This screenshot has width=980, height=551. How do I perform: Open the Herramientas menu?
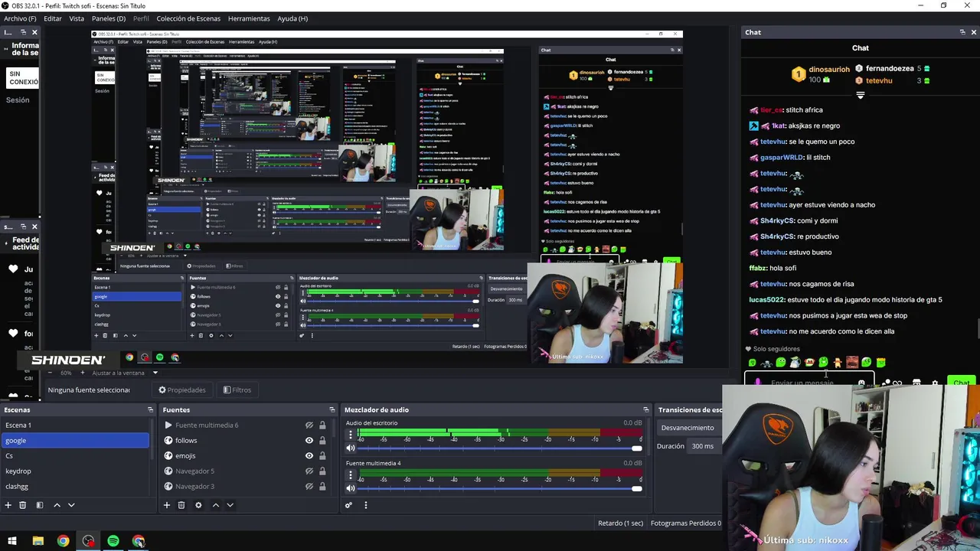coord(249,18)
